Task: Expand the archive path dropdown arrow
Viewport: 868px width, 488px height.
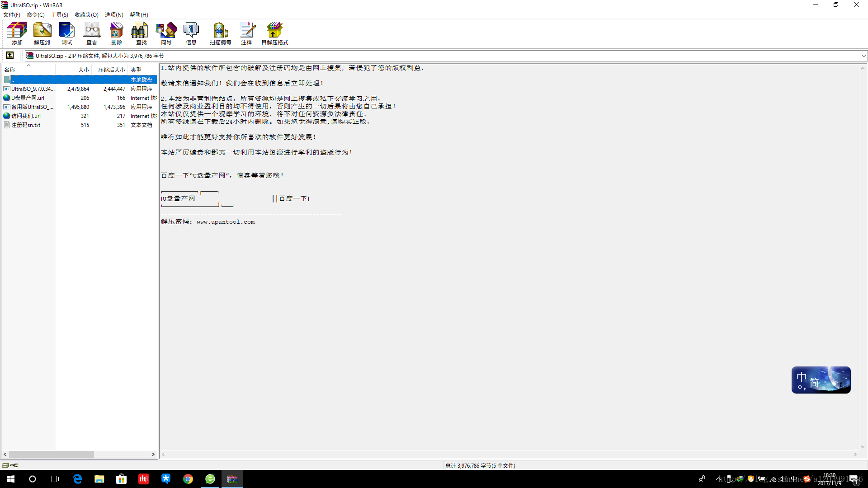Action: click(863, 56)
